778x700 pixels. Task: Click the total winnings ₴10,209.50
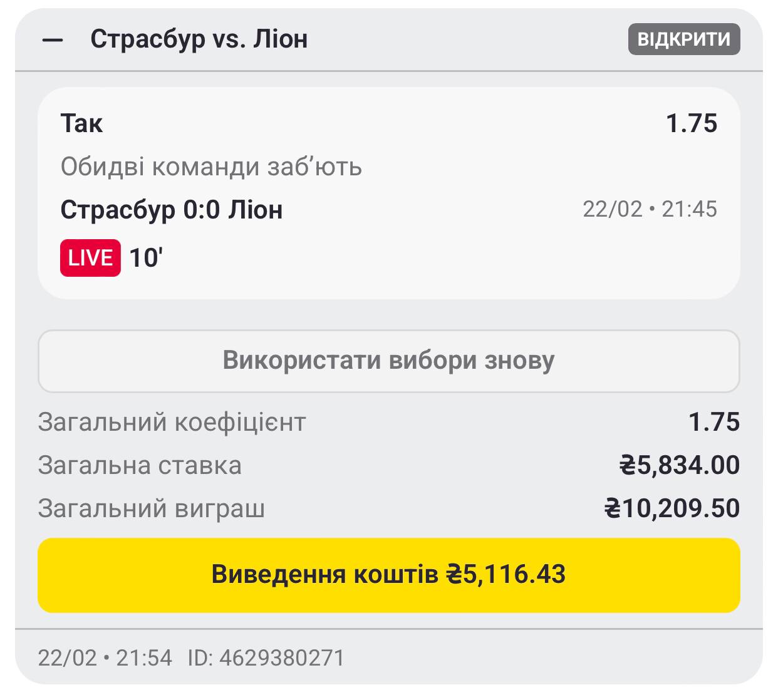672,508
